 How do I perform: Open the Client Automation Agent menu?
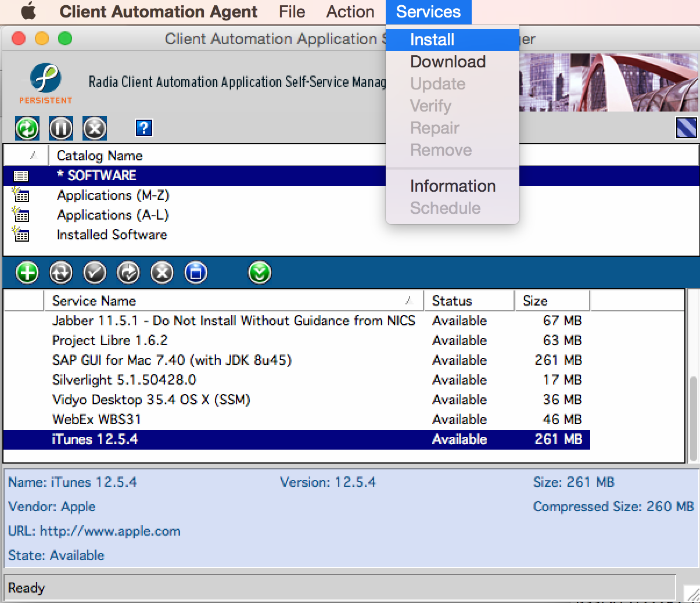click(159, 12)
